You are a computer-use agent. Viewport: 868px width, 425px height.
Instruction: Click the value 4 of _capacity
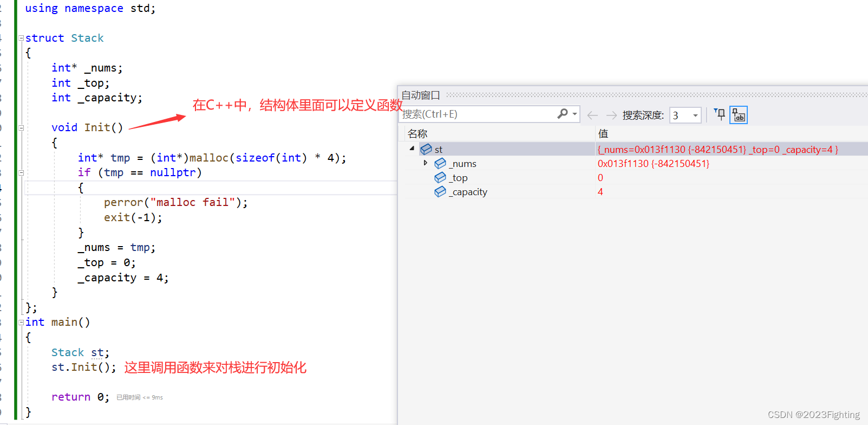601,192
